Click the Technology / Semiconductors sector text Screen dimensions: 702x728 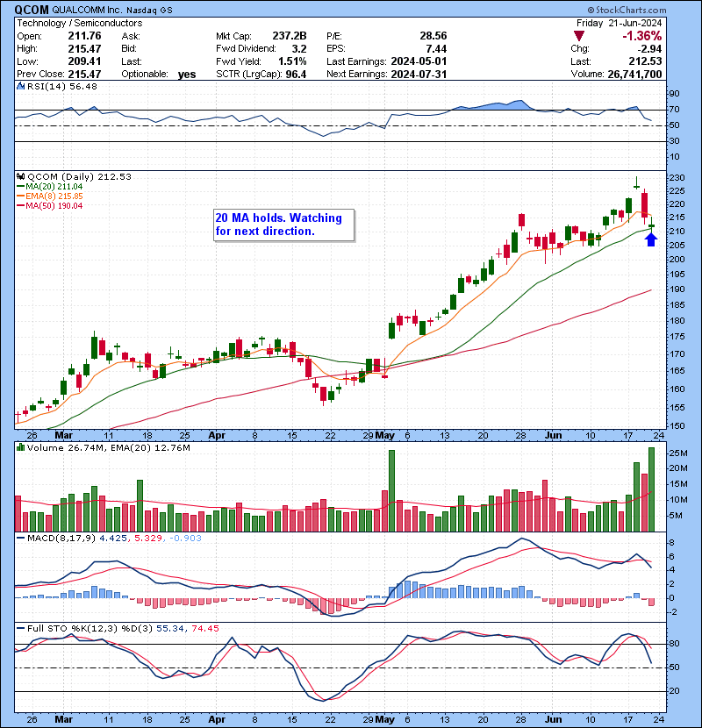point(80,23)
